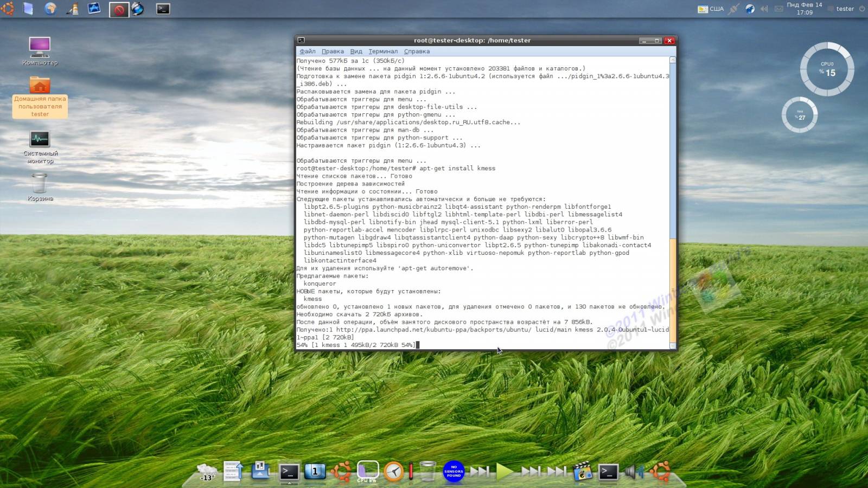Click the blue monitor launcher in top panel
The width and height of the screenshot is (868, 488).
[94, 8]
